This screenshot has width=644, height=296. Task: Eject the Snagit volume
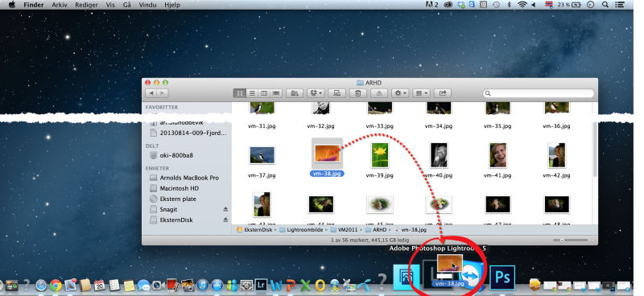coord(225,209)
